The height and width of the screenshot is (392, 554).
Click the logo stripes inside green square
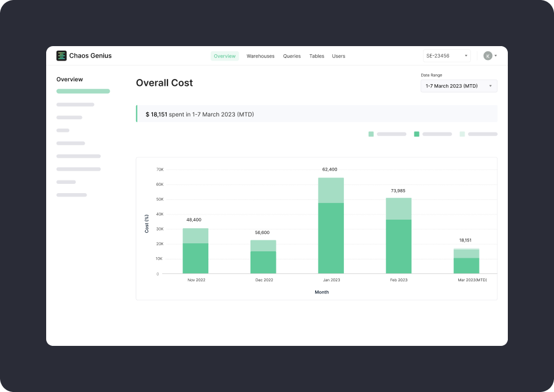click(x=62, y=55)
